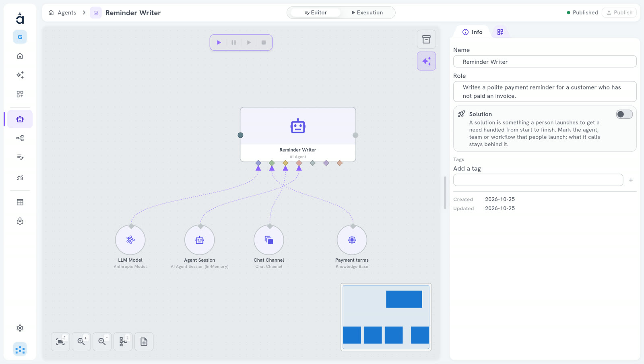
Task: Click the Role text area
Action: pyautogui.click(x=545, y=91)
